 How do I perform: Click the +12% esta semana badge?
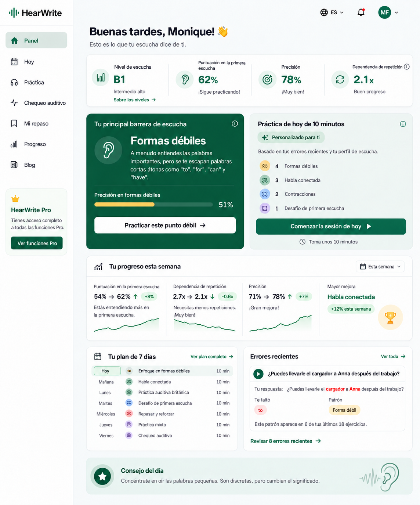351,309
